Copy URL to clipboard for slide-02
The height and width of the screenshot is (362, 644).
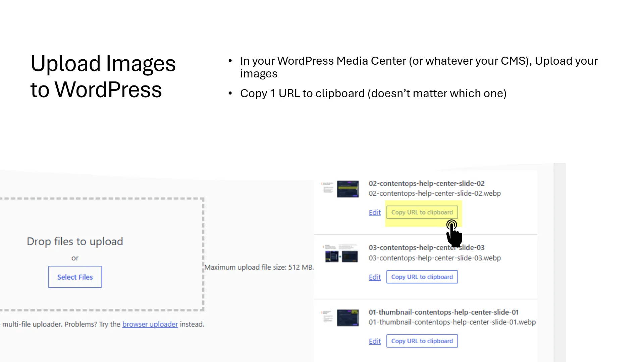tap(422, 212)
